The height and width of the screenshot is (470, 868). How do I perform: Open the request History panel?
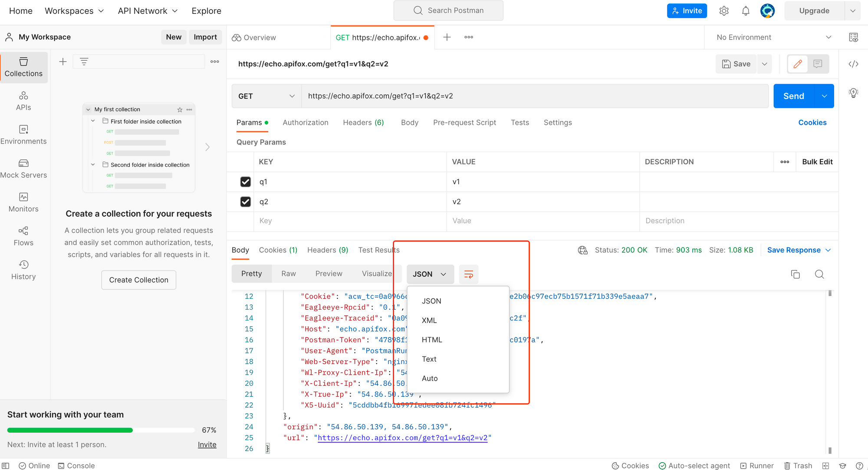(x=23, y=270)
